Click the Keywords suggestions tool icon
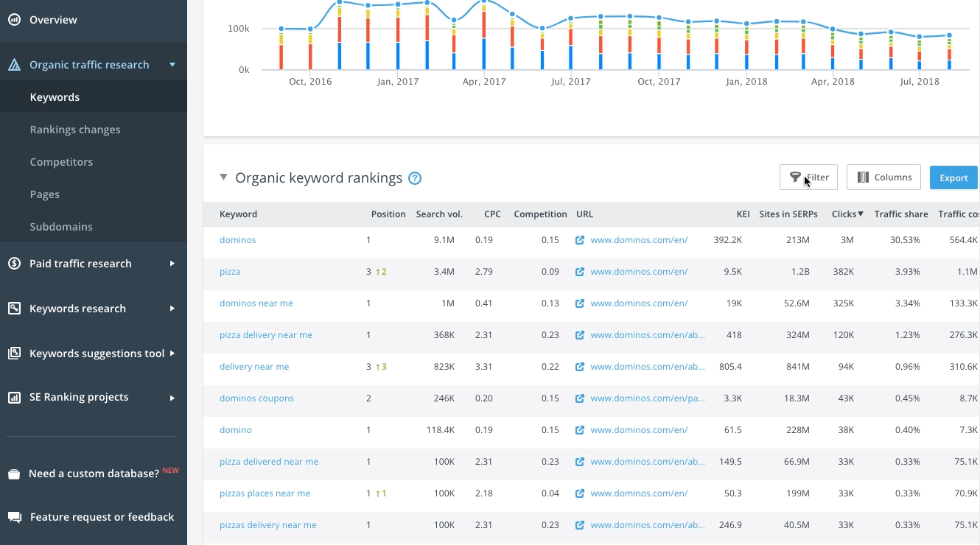 point(14,354)
